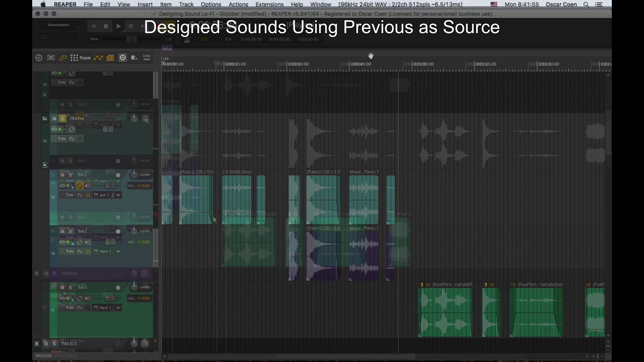
Task: Toggle Loop item toolbar button
Action: click(146, 58)
